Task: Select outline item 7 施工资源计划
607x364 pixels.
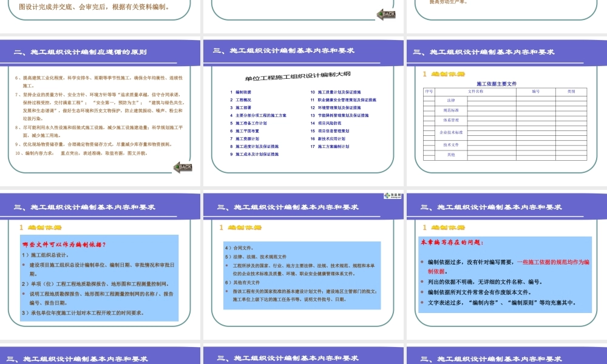Action: pos(244,138)
